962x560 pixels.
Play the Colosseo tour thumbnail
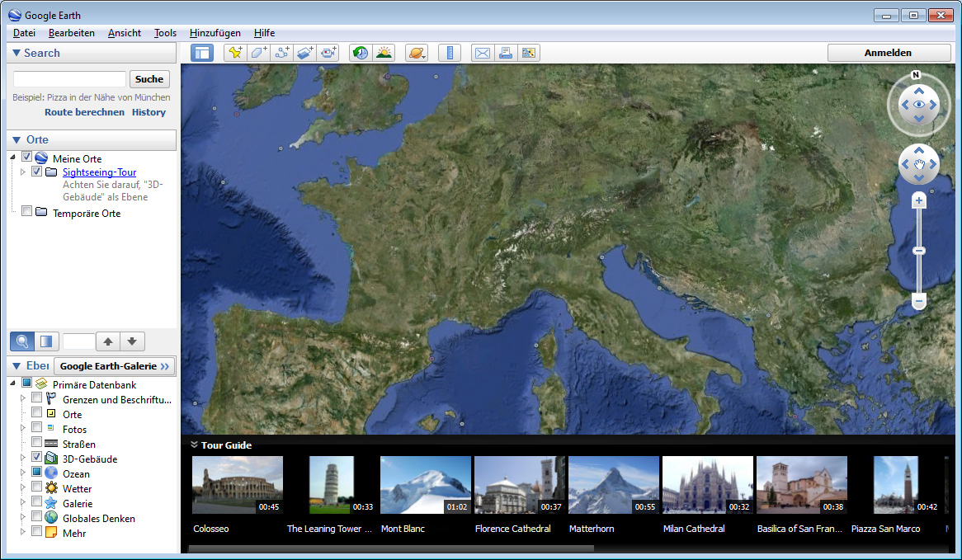(237, 484)
